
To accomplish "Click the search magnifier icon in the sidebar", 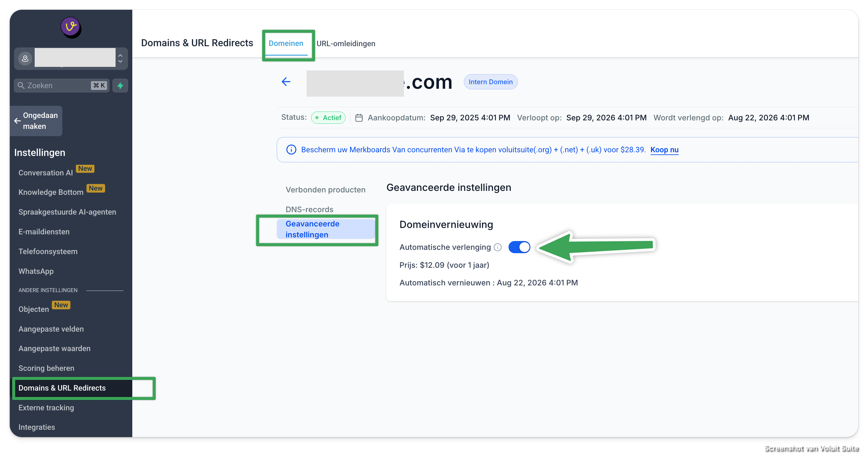I will (x=21, y=85).
